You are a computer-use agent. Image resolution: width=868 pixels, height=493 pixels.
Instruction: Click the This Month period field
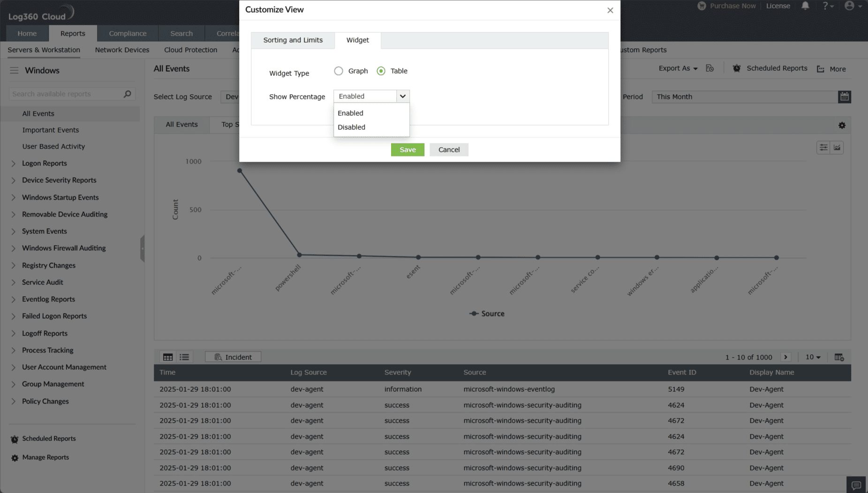[x=744, y=97]
